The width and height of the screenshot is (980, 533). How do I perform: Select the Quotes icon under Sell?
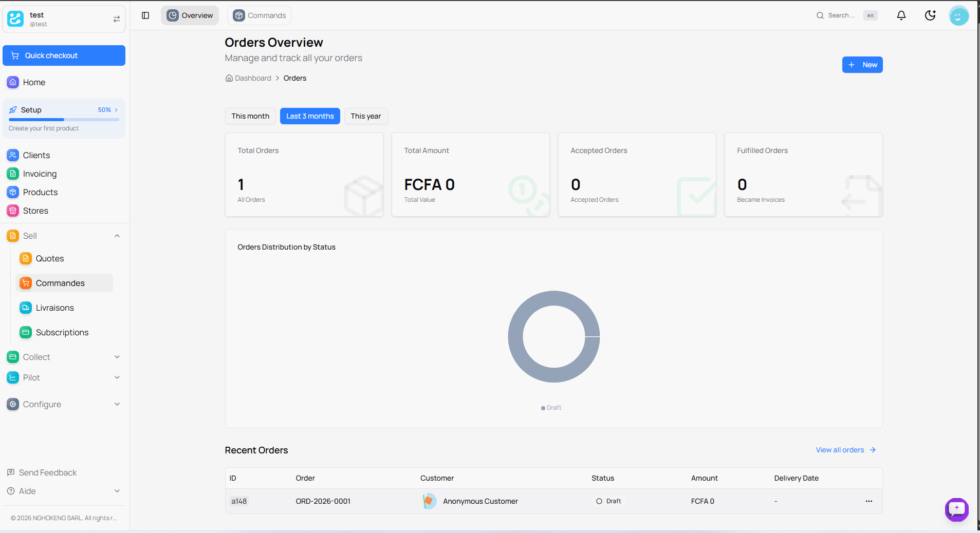[x=26, y=258]
